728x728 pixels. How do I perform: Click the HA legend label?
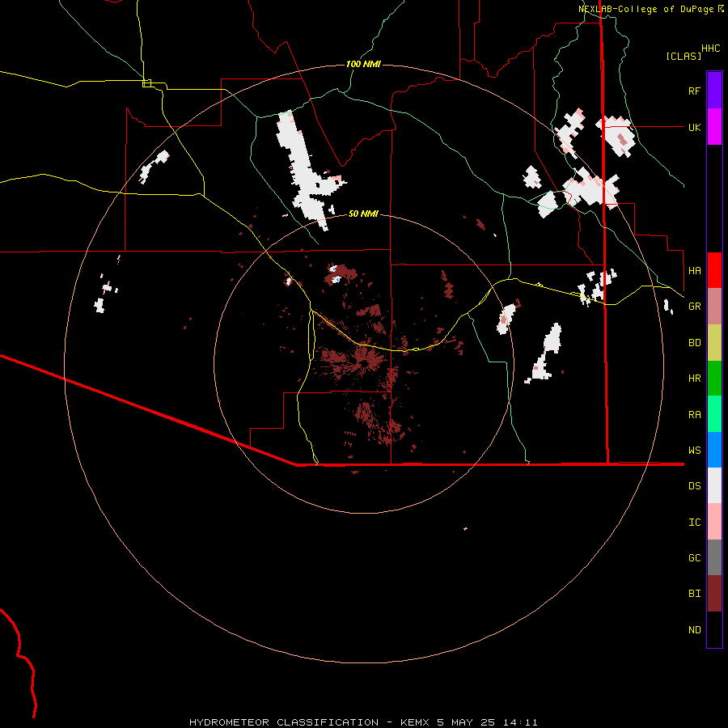(x=694, y=271)
